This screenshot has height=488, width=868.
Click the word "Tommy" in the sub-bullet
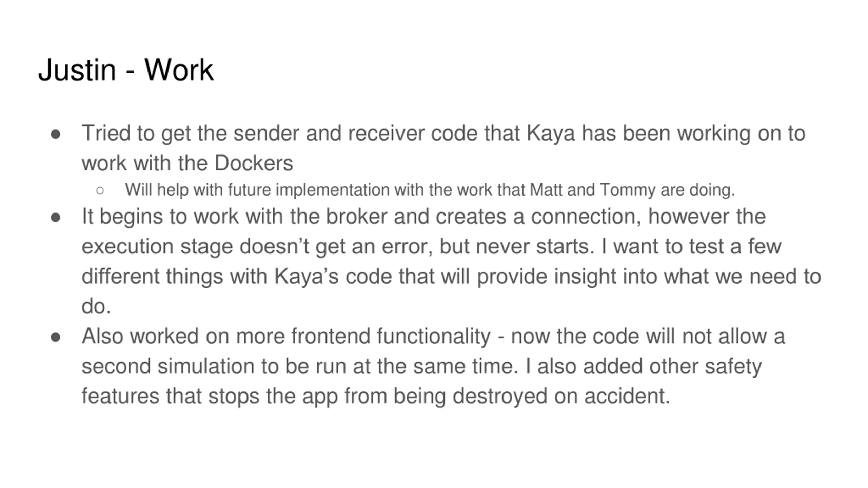pyautogui.click(x=627, y=190)
